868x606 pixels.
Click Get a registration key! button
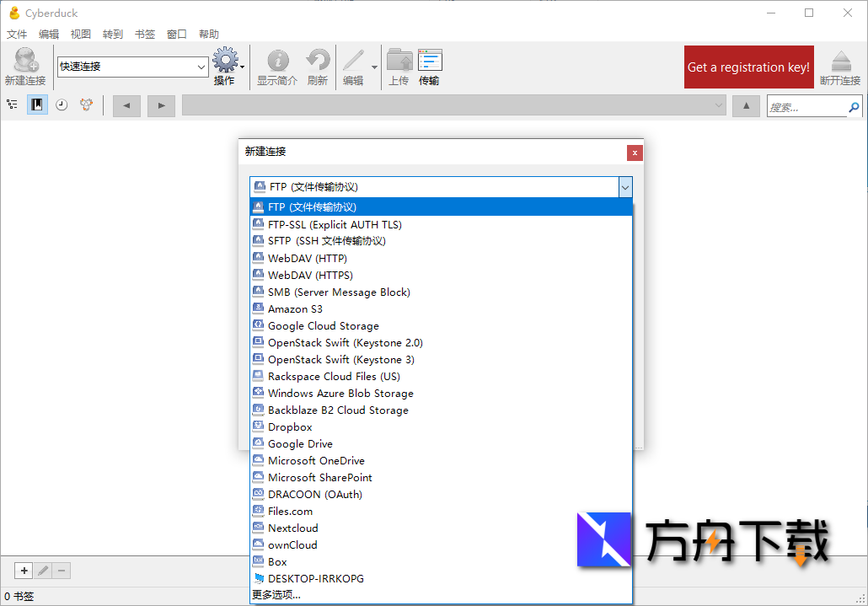tap(748, 67)
